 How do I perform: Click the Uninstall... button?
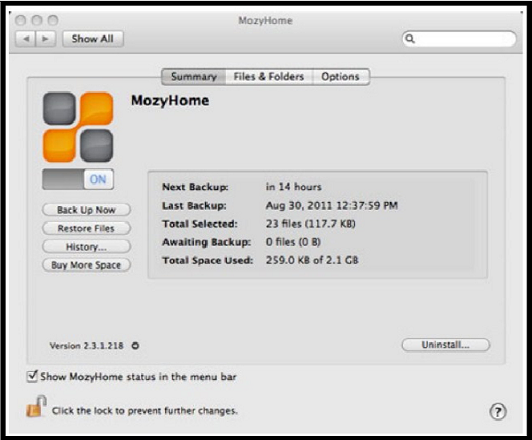[446, 345]
